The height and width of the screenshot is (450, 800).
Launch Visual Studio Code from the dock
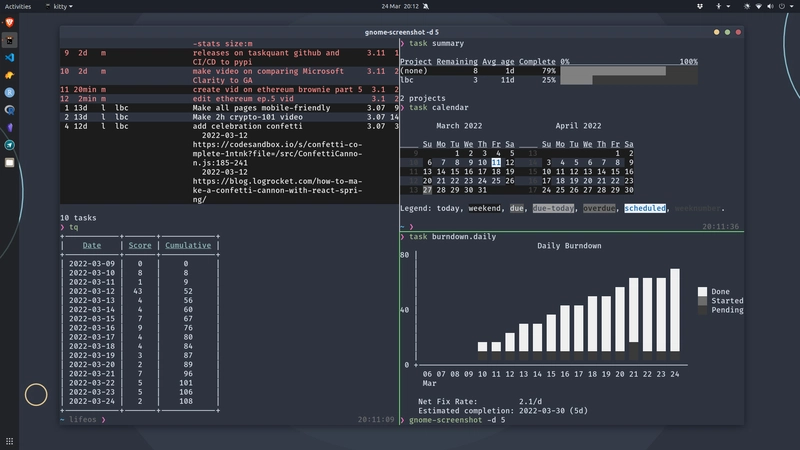(x=10, y=58)
